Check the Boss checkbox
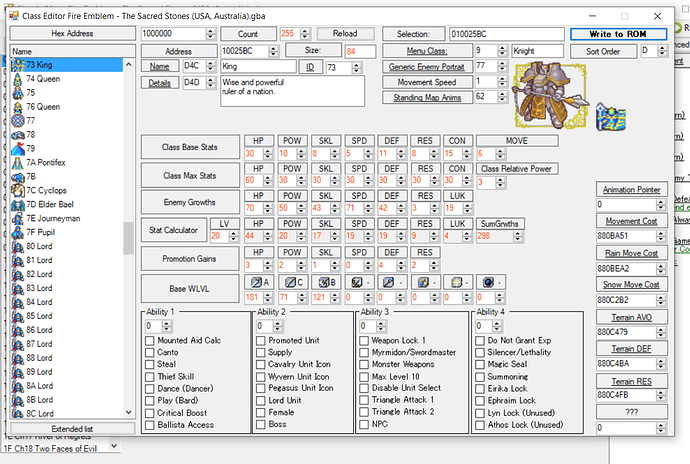This screenshot has width=690, height=464. coord(261,424)
